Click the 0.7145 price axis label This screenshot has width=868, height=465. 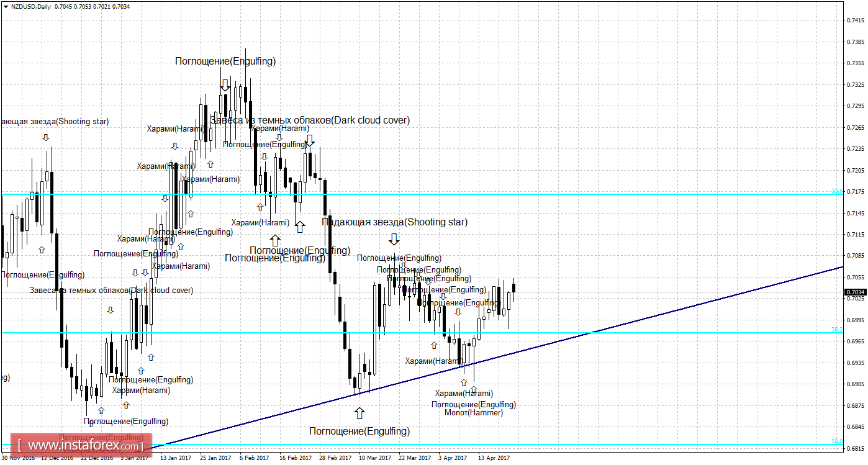[856, 213]
